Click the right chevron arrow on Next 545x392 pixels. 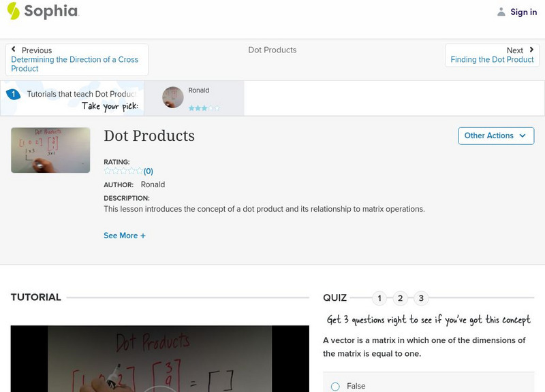click(x=531, y=50)
